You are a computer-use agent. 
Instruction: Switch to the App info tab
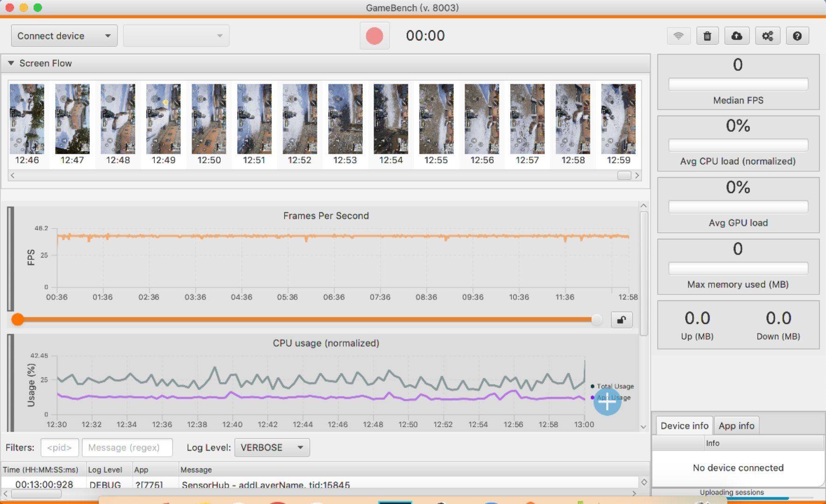[x=736, y=426]
